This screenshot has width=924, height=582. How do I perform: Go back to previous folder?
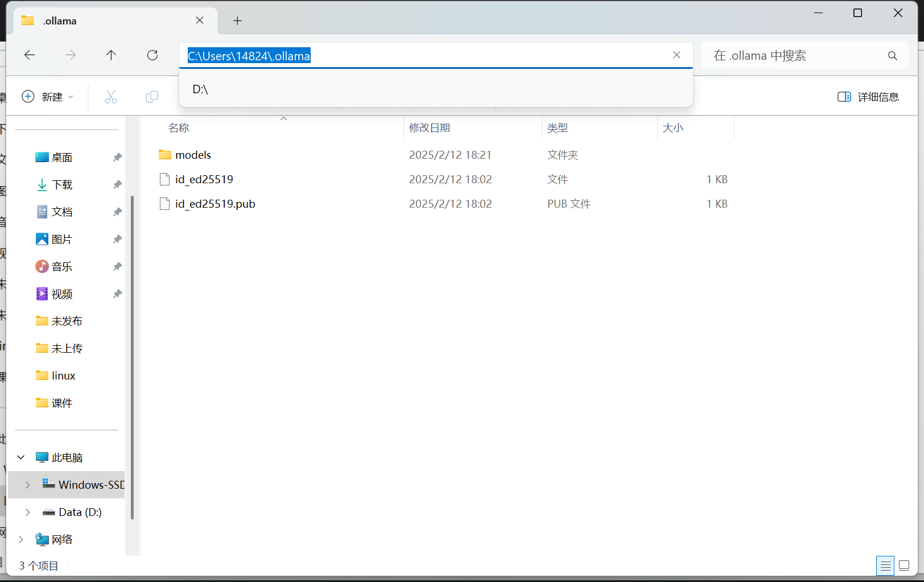[30, 55]
